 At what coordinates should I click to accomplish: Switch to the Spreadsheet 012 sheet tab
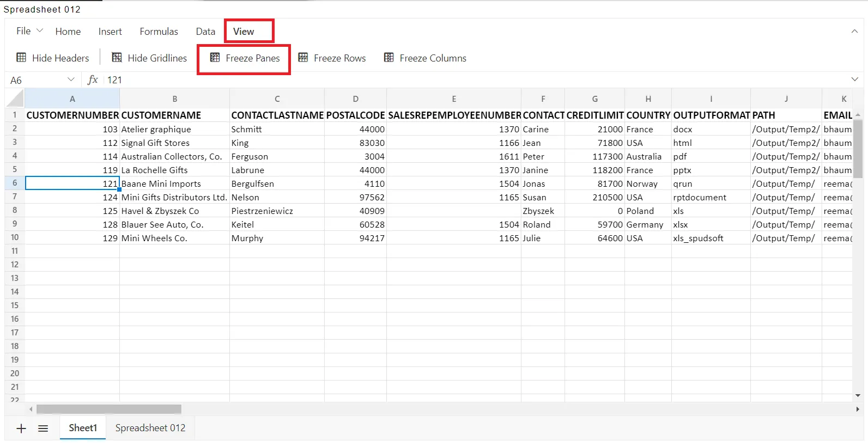click(150, 428)
